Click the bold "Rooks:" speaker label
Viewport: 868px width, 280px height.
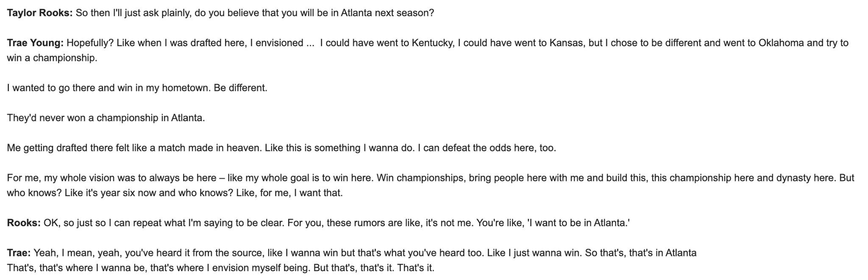(x=24, y=223)
